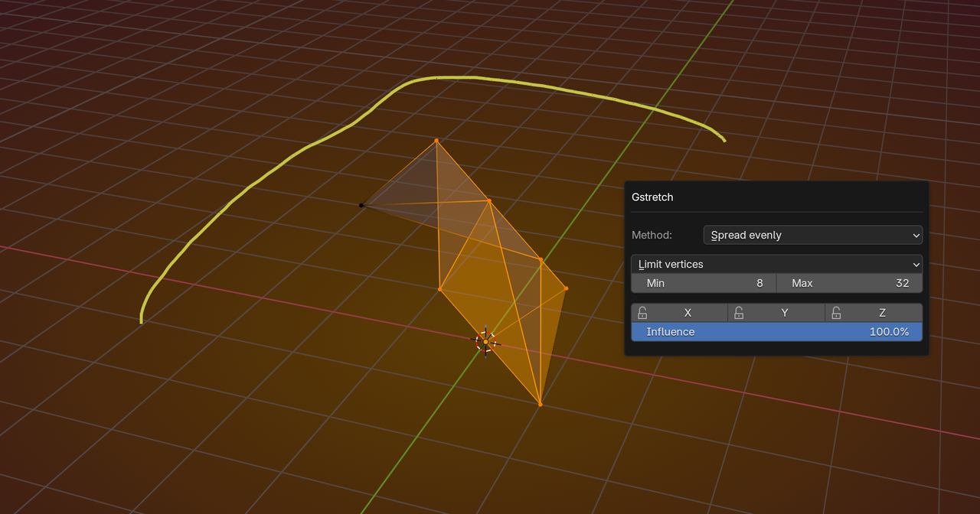Screen dimensions: 980x514
Task: Click the Influence slider at 100.0%
Action: click(776, 332)
